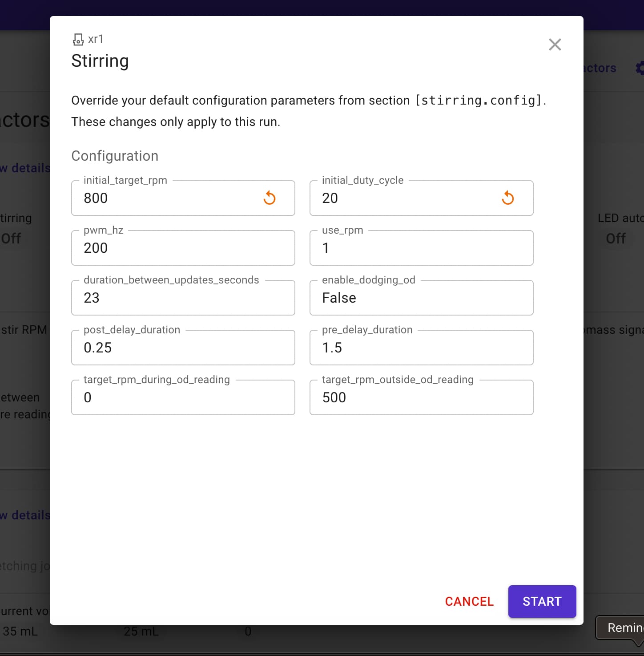
Task: Edit target_rpm_during_od_reading value
Action: pos(183,398)
